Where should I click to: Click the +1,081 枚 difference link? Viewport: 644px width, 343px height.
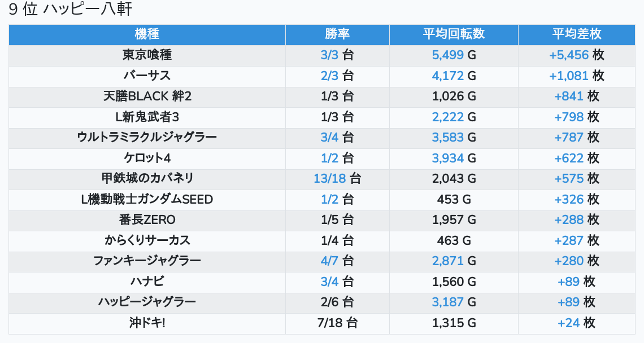point(569,76)
